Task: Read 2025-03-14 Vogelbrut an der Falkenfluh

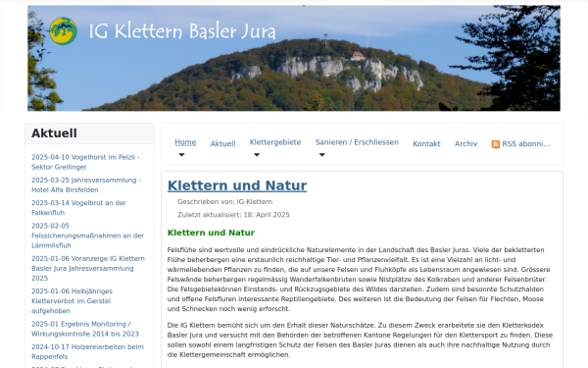Action: tap(78, 208)
